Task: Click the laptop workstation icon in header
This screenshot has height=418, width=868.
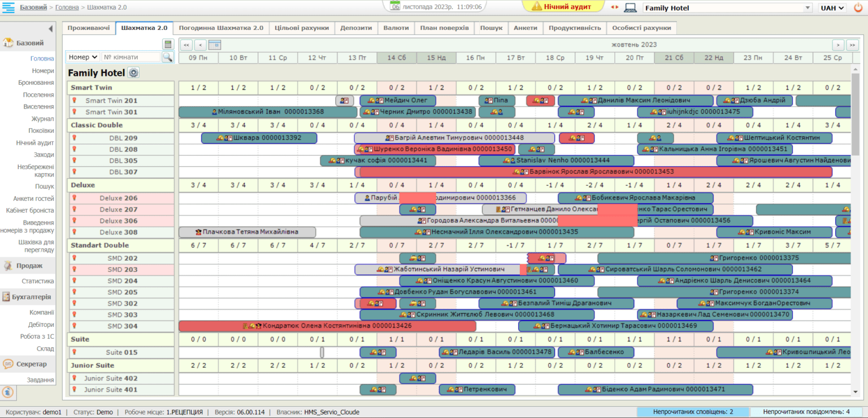Action: coord(630,8)
